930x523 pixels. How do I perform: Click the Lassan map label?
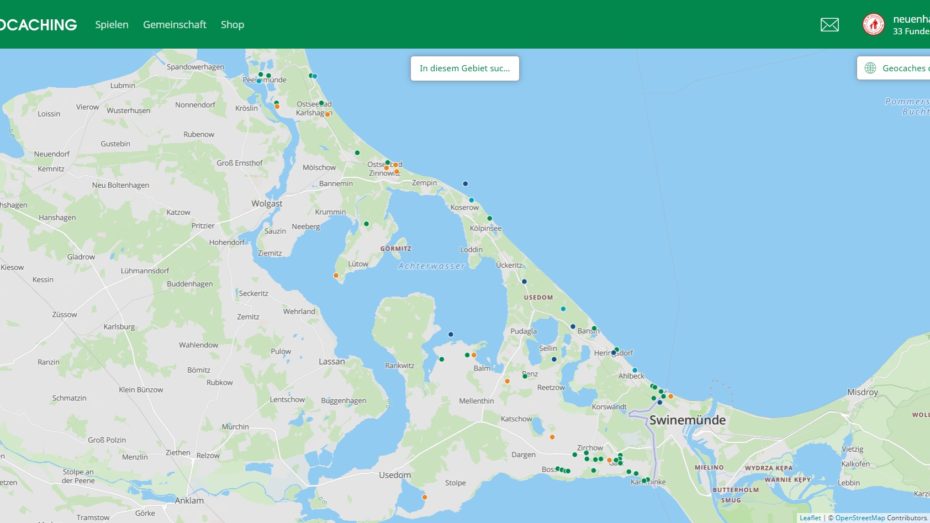[332, 361]
